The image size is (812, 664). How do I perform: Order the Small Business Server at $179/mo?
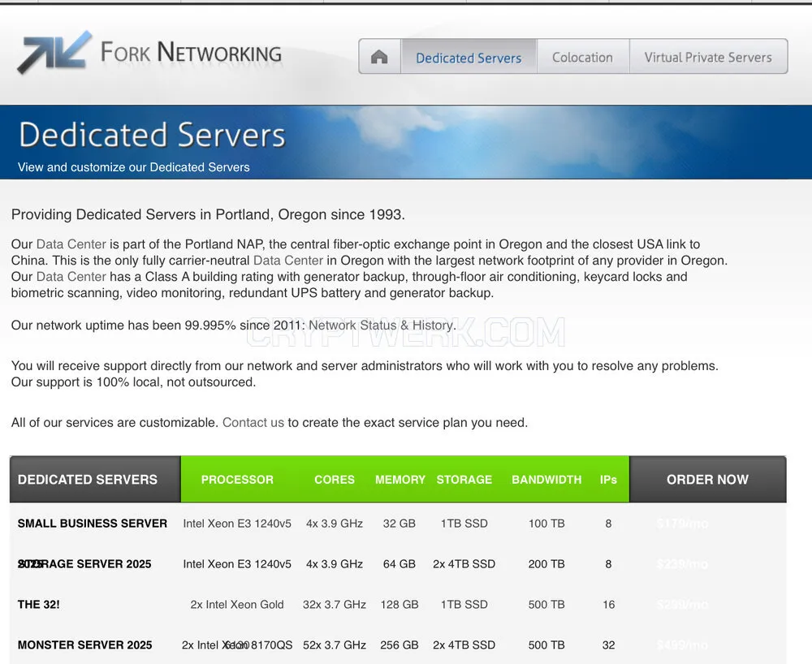(x=681, y=524)
